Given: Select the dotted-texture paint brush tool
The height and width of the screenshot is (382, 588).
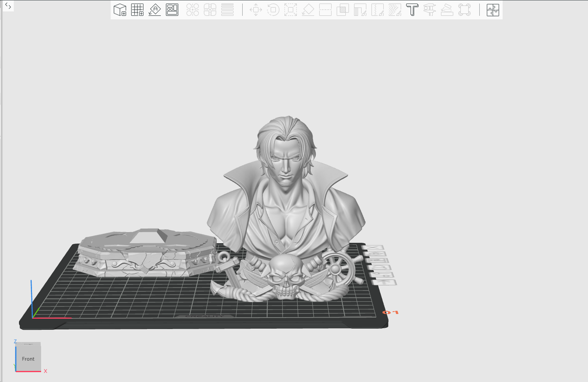Looking at the screenshot, I should (x=395, y=10).
